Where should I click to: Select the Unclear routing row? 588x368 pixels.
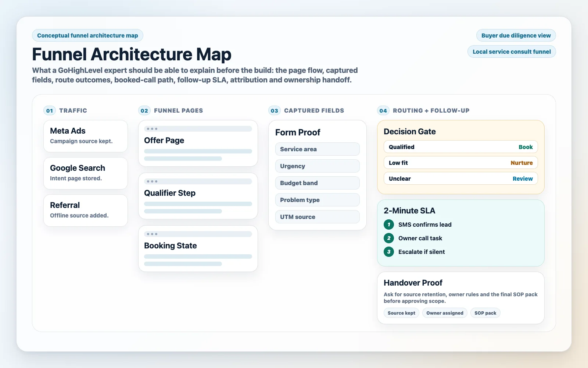(461, 178)
